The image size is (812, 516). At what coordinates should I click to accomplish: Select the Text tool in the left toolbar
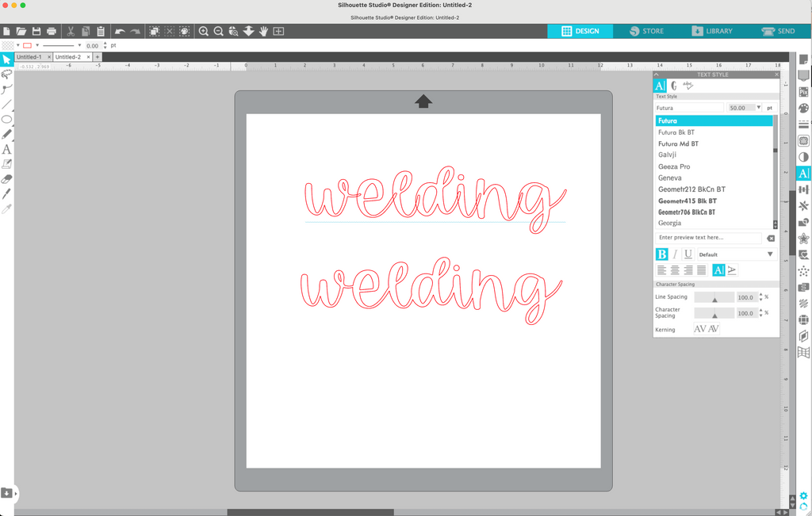click(x=7, y=148)
